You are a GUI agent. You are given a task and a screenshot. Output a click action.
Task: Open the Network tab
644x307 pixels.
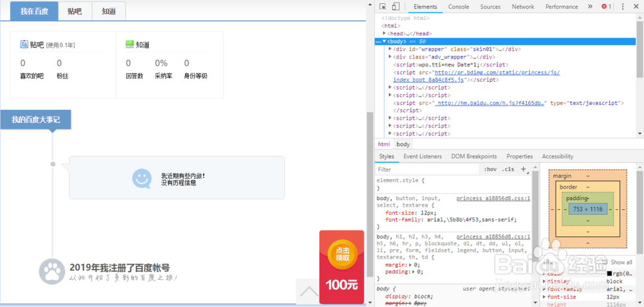pos(523,6)
